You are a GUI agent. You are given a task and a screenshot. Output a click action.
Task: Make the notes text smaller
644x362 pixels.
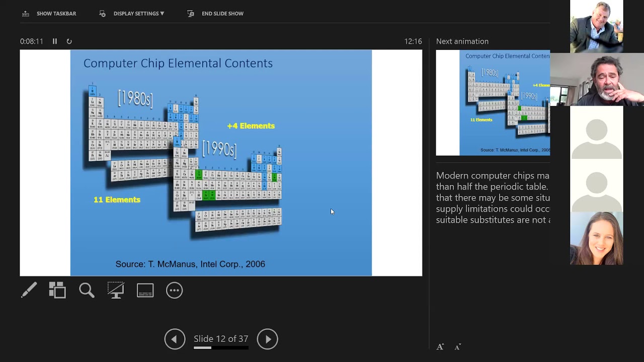457,347
